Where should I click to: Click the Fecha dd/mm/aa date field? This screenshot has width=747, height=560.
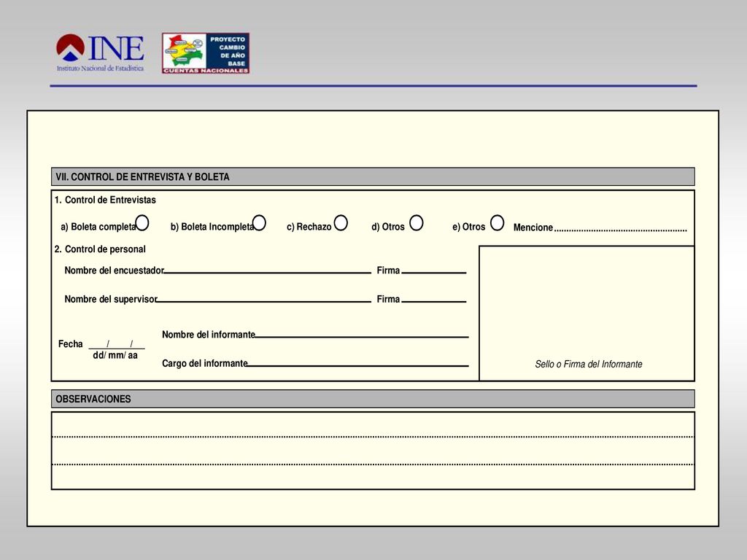pos(117,344)
